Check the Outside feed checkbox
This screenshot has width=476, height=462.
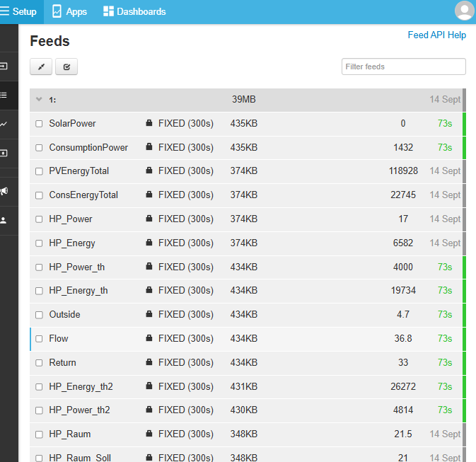tap(40, 315)
